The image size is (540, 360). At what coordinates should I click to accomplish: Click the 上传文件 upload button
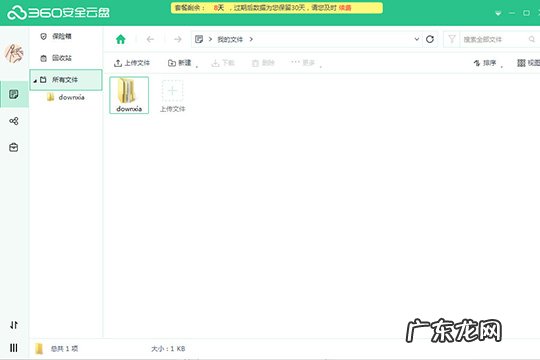click(x=132, y=63)
